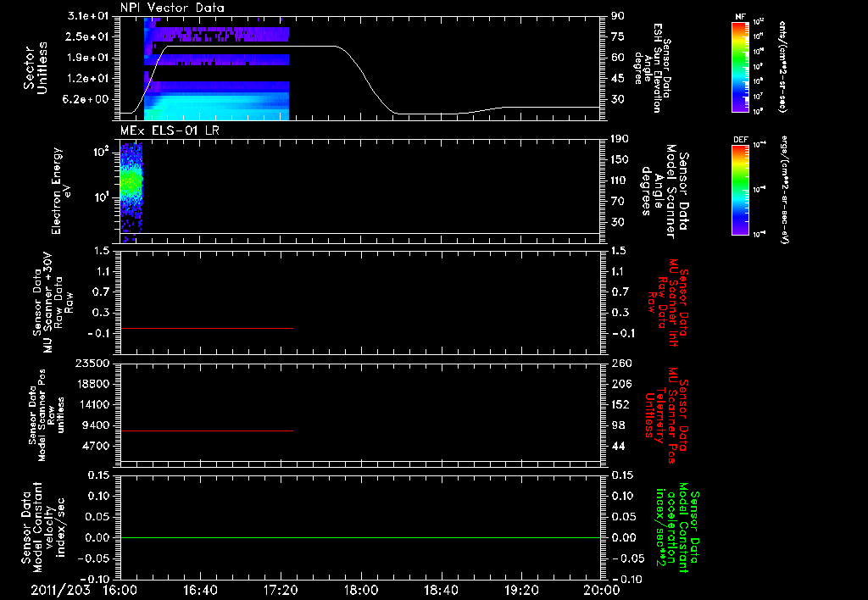Click the "16:40" time tick label
The image size is (868, 600).
coord(200,590)
